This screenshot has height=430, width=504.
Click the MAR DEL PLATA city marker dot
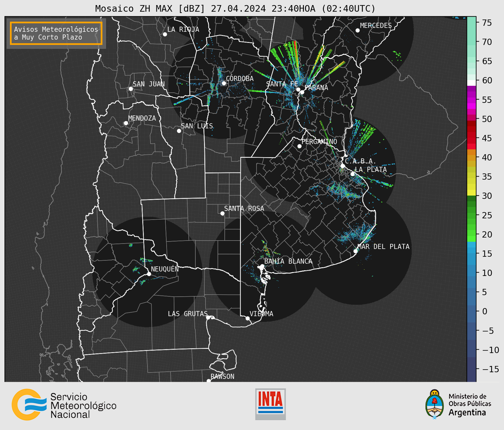coord(356,251)
